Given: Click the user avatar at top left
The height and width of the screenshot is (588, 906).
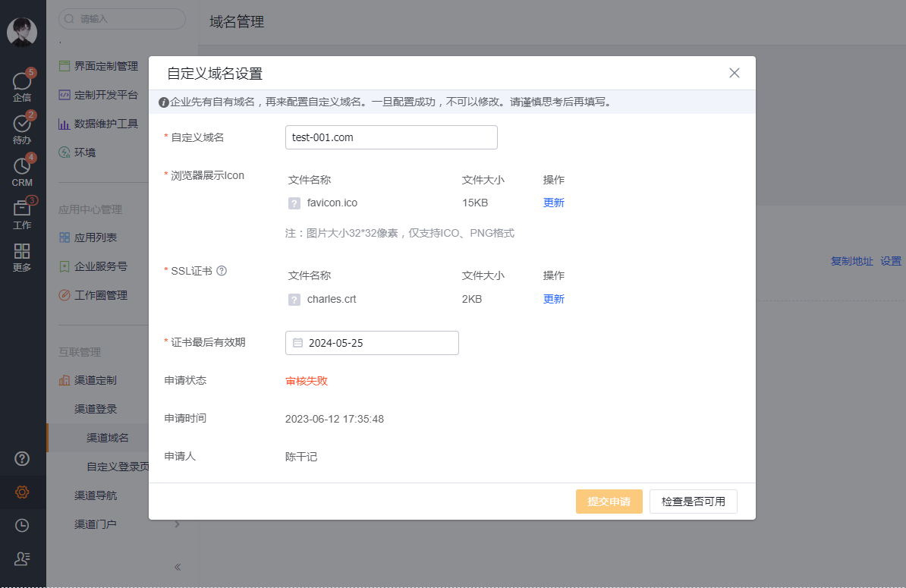Looking at the screenshot, I should click(22, 31).
